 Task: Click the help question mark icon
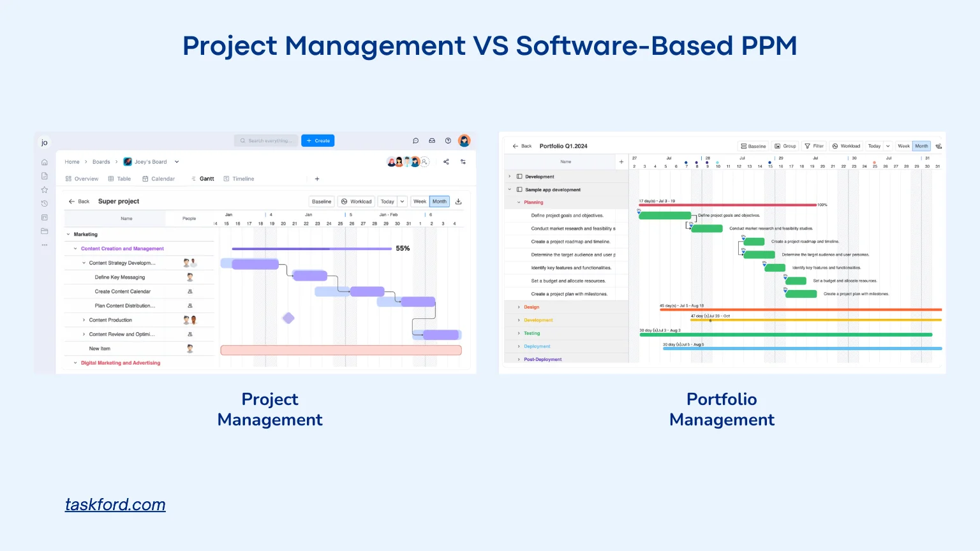point(448,141)
